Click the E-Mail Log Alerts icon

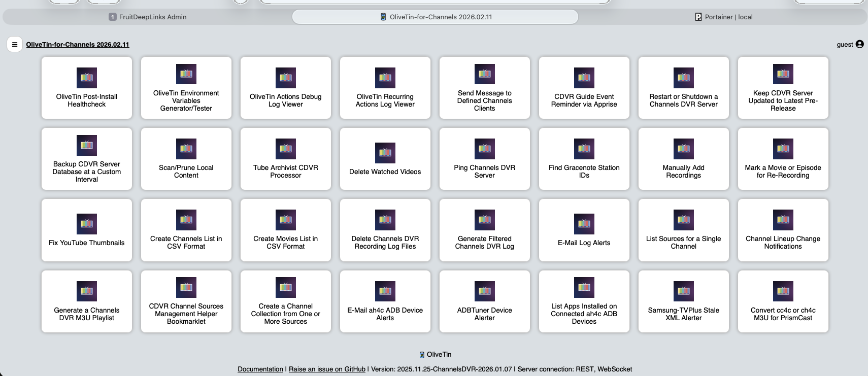tap(584, 224)
